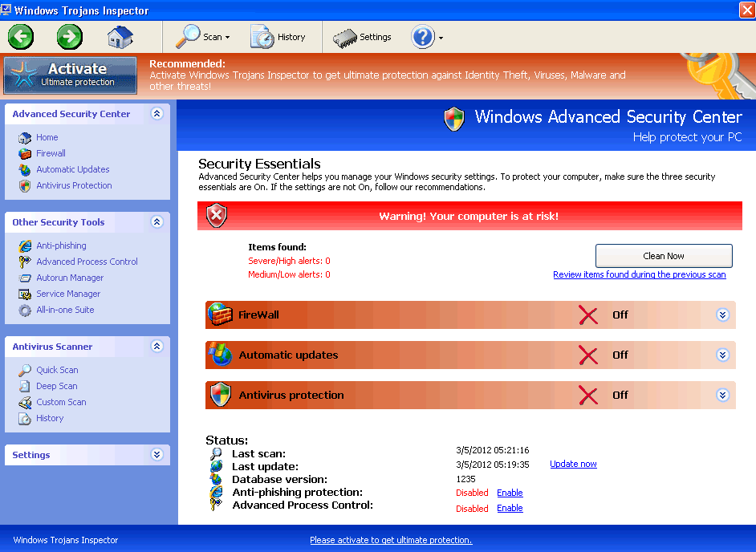Screen dimensions: 756x552
Task: Enable Anti-phishing protection
Action: 510,493
